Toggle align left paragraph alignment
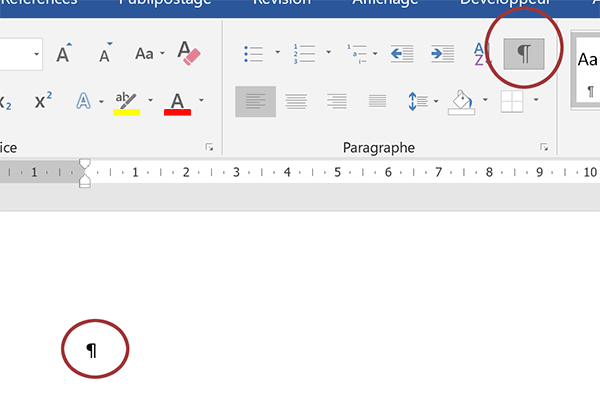Image resolution: width=600 pixels, height=397 pixels. click(256, 101)
